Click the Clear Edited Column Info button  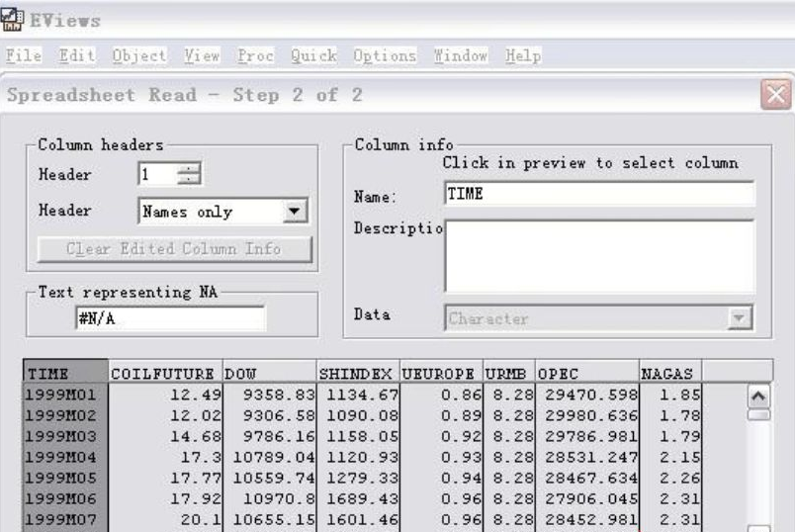coord(174,248)
